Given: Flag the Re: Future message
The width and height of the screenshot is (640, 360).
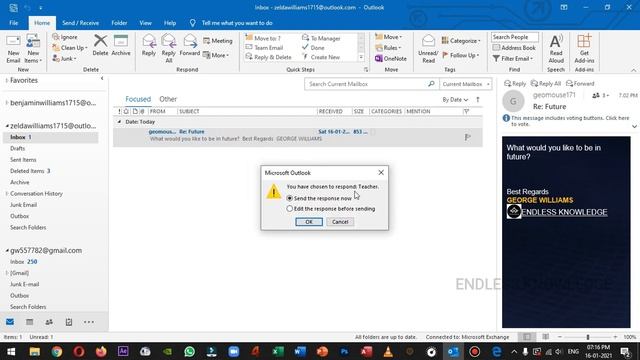Looking at the screenshot, I should pos(468,137).
